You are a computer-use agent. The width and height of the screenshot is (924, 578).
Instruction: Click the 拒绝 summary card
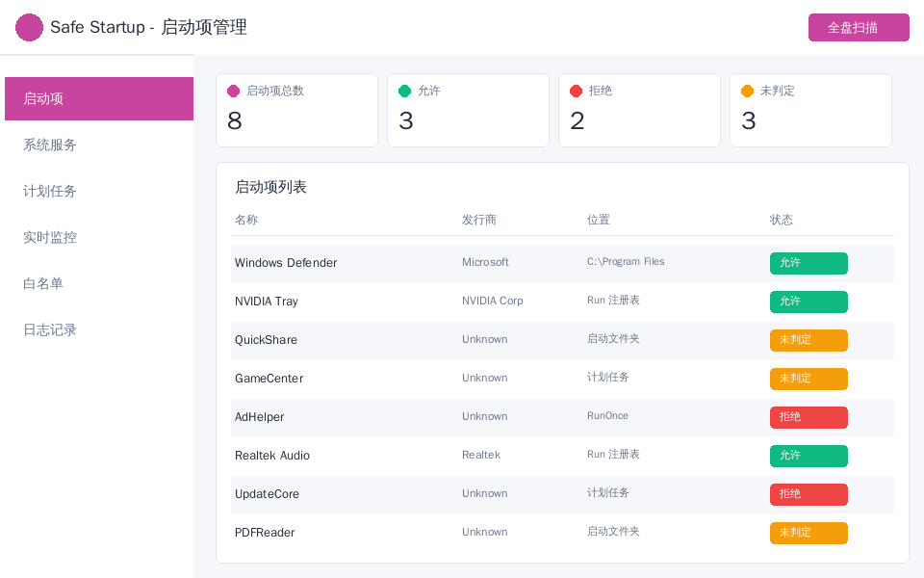pos(639,110)
